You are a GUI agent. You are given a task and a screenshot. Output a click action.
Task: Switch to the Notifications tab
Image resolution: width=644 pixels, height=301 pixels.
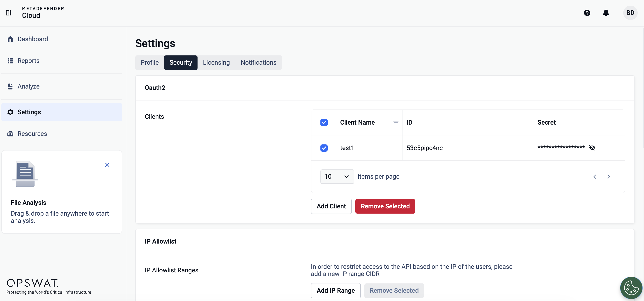click(258, 62)
